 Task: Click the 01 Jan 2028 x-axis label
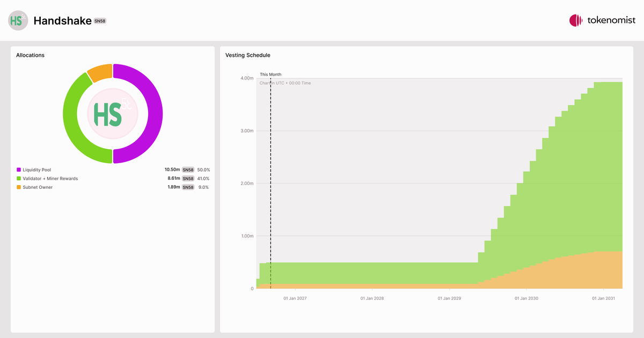pos(372,298)
